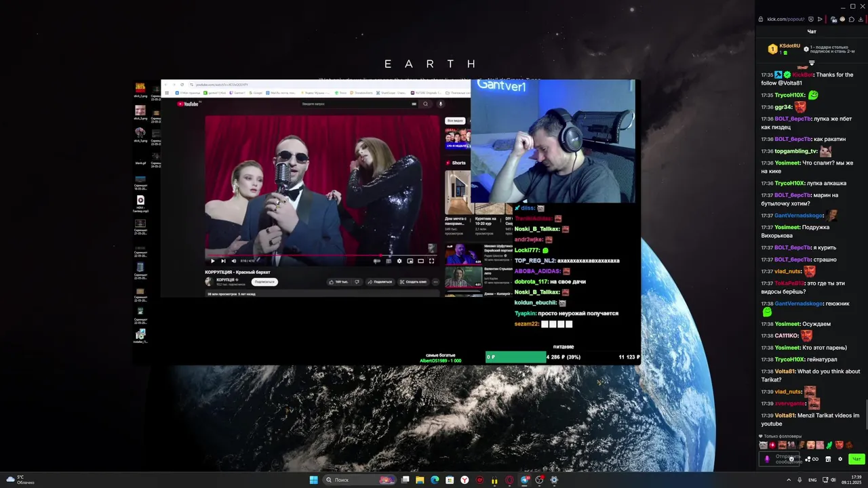The width and height of the screenshot is (868, 488).
Task: Open Yandex Browser from the taskbar
Action: (465, 480)
